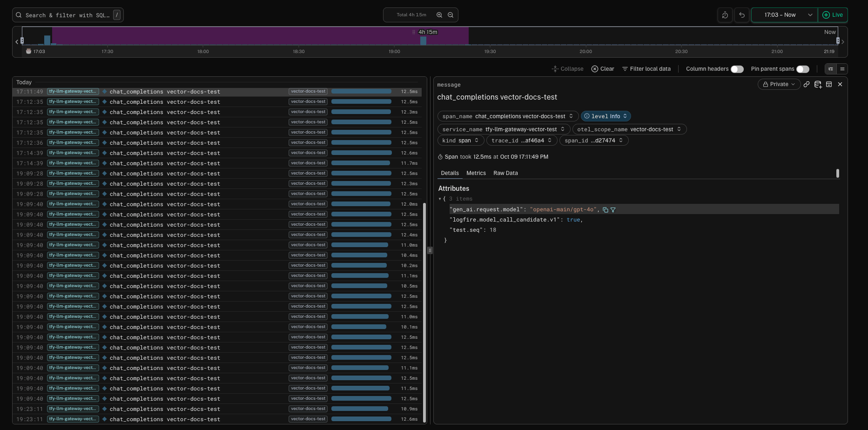Shift timeline earlier with left chevron
The width and height of the screenshot is (868, 430).
pyautogui.click(x=17, y=42)
